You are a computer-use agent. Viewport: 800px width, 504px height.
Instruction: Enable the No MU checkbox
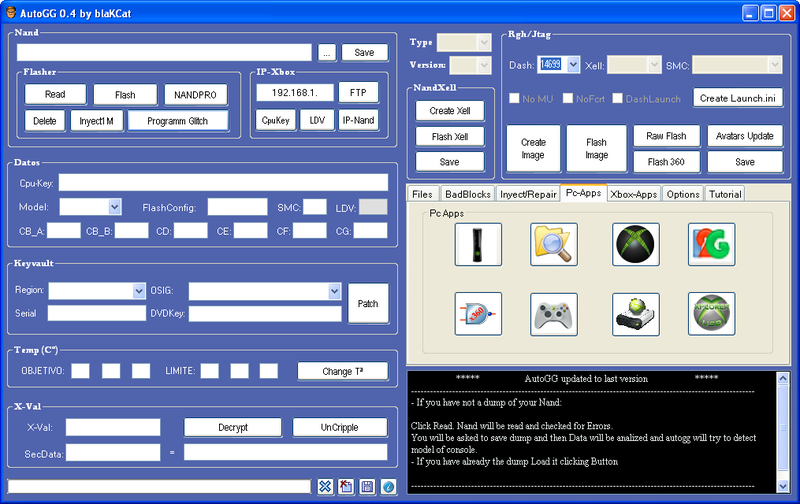(514, 98)
